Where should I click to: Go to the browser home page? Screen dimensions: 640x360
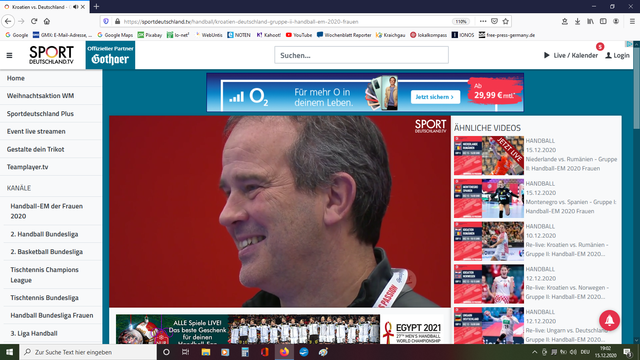click(47, 21)
